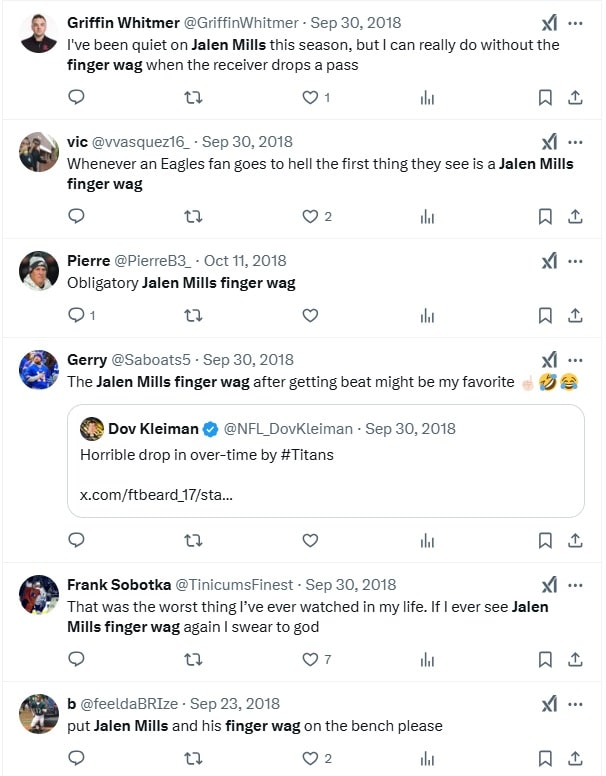The image size is (606, 776).
Task: Open the Oct 11, 2018 timestamp link
Action: [x=245, y=260]
